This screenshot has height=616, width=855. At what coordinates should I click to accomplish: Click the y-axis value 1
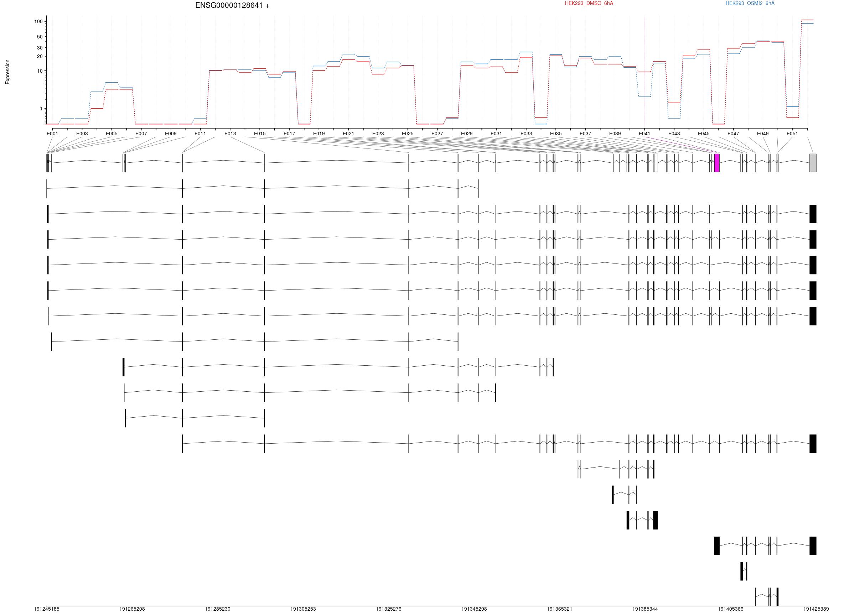click(x=41, y=109)
